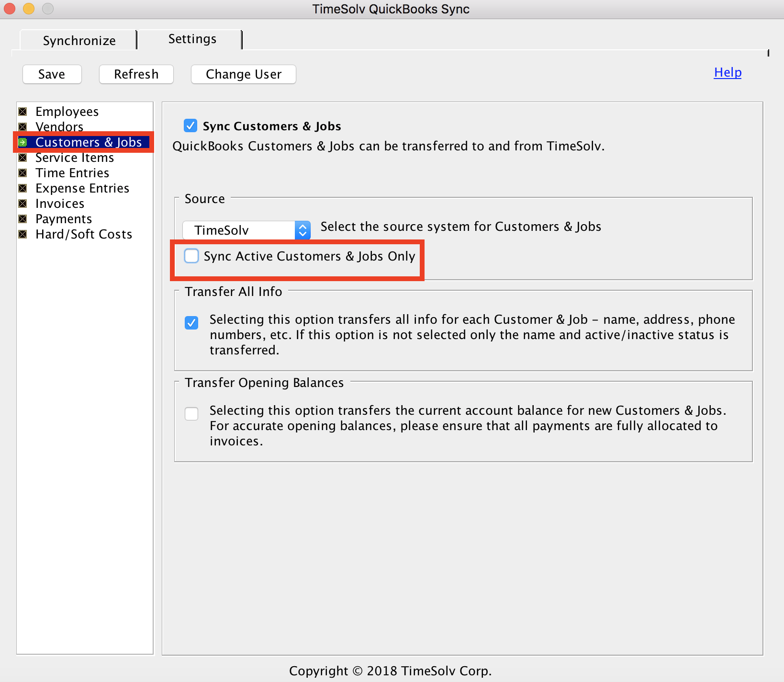Open the Settings tab
The image size is (784, 682).
point(192,39)
